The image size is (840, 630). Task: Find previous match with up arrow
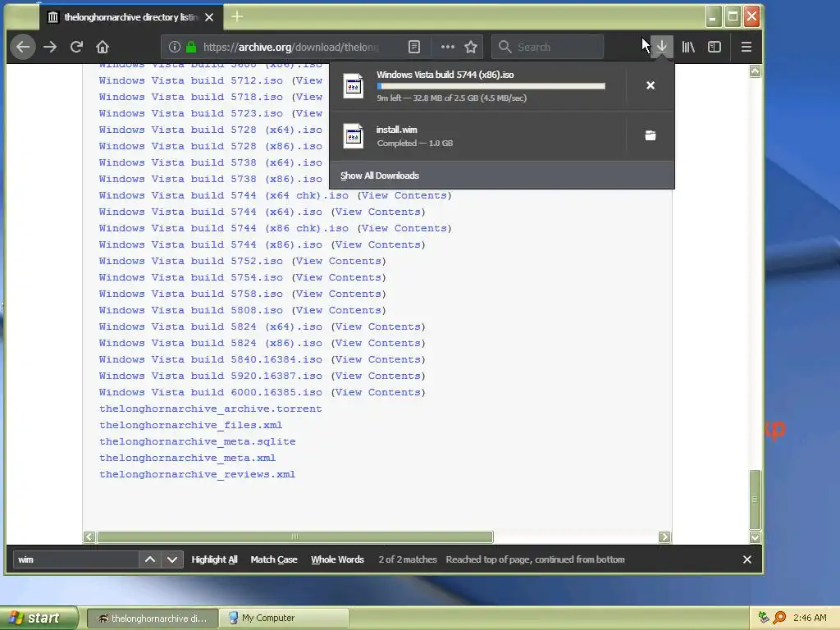pyautogui.click(x=150, y=559)
